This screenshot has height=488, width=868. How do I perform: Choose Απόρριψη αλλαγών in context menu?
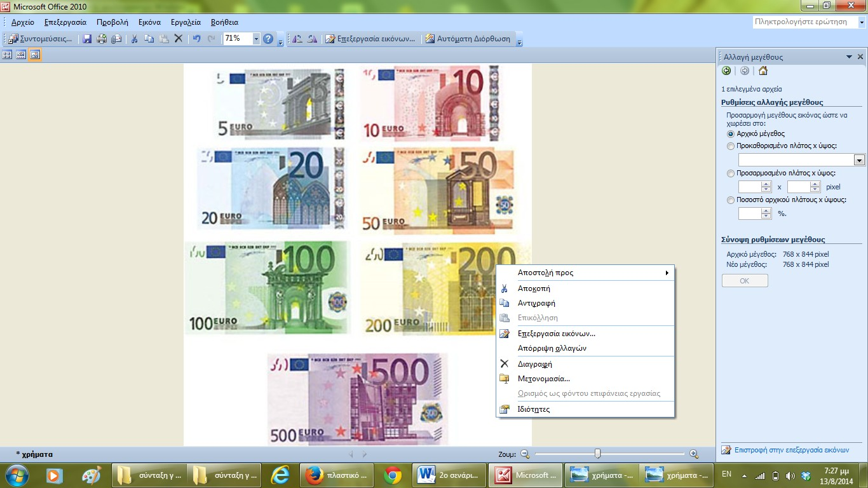(x=585, y=348)
